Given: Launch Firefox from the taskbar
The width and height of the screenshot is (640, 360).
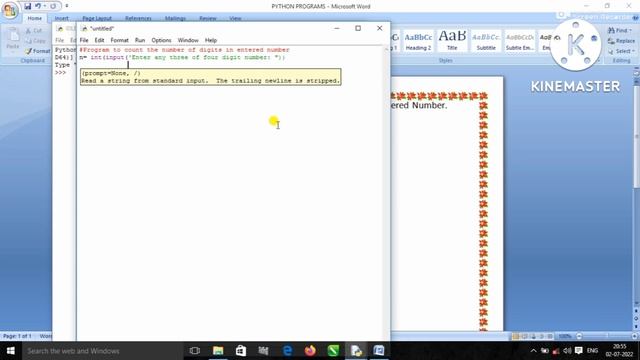Looking at the screenshot, I should click(x=310, y=351).
